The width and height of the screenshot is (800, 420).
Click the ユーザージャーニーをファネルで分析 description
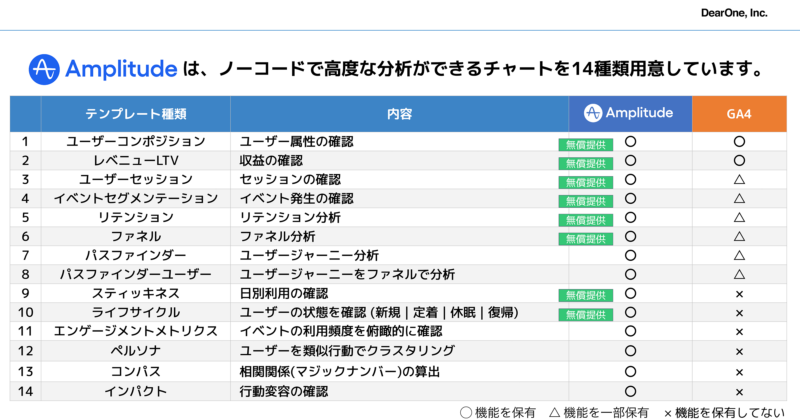tap(347, 274)
